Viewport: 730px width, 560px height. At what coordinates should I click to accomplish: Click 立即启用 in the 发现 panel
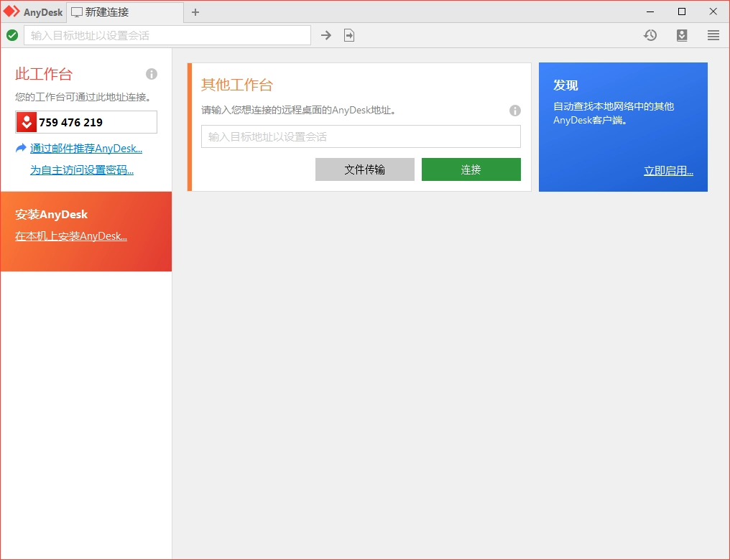coord(668,170)
